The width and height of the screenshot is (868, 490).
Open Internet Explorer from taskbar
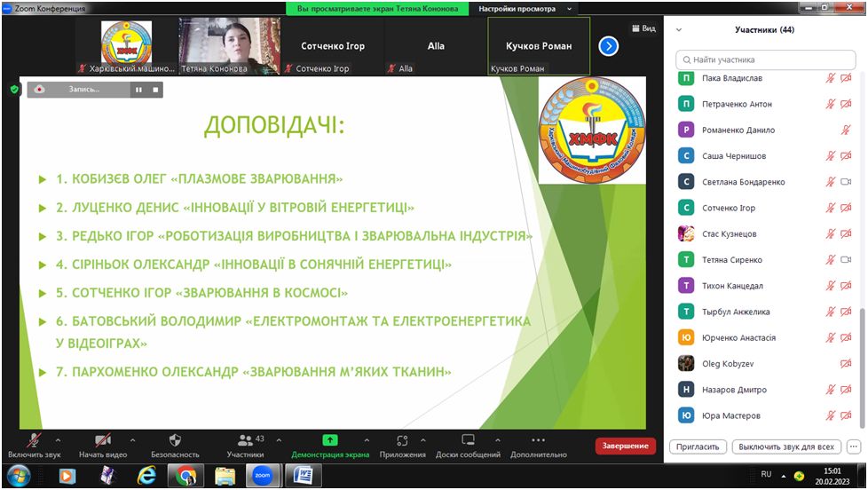[x=146, y=476]
